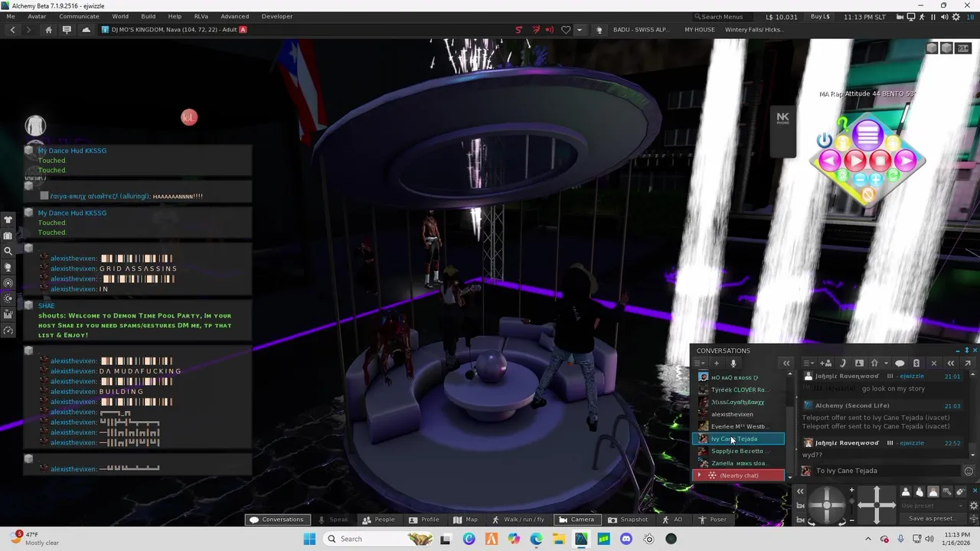Screen dimensions: 980x551
Task: Add someone to conversation icon
Action: 826,364
